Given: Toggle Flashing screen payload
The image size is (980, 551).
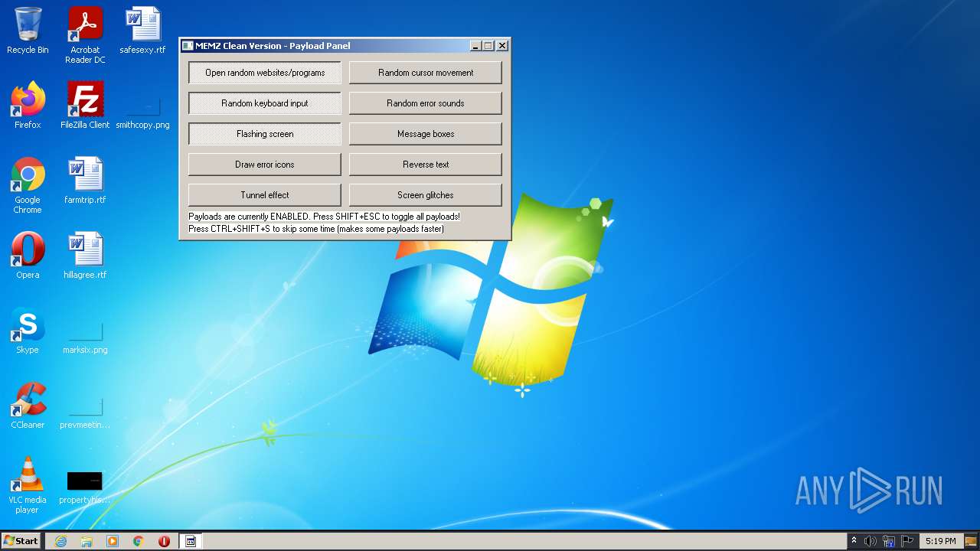Looking at the screenshot, I should [x=265, y=134].
